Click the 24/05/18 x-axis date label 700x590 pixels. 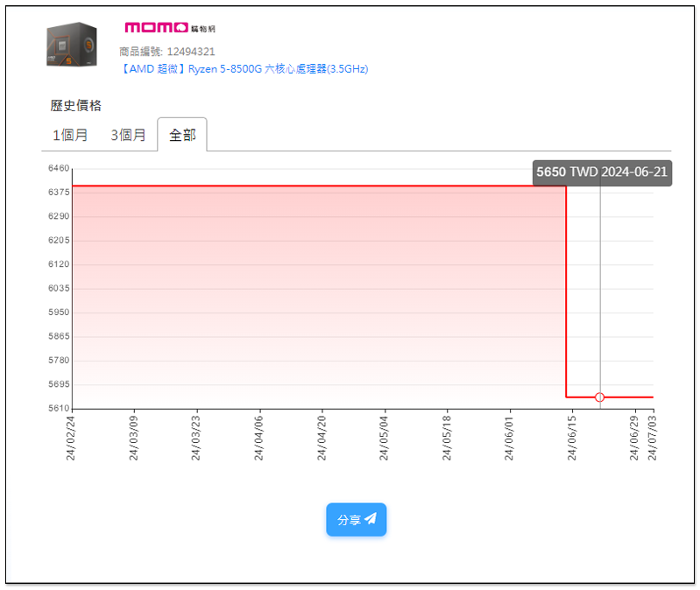click(447, 438)
